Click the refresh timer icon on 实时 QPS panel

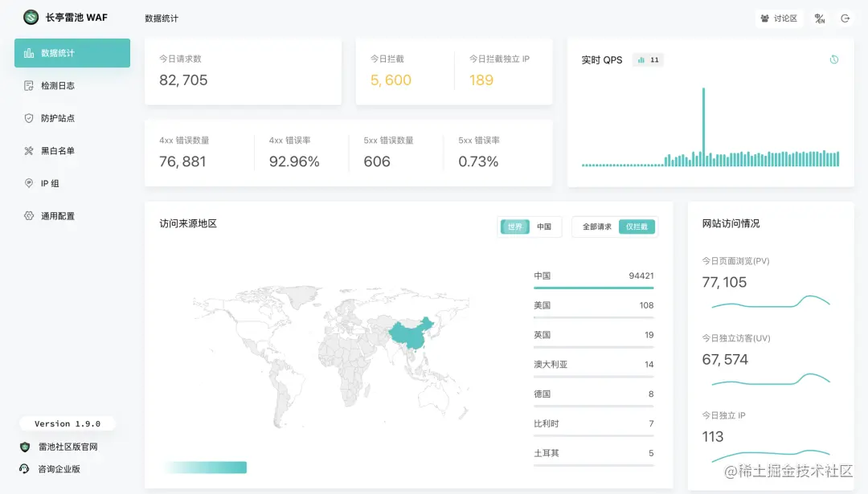(x=834, y=59)
